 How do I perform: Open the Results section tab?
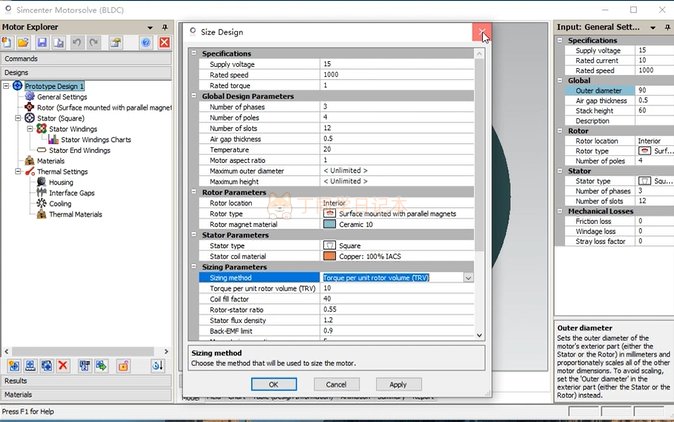pyautogui.click(x=16, y=381)
